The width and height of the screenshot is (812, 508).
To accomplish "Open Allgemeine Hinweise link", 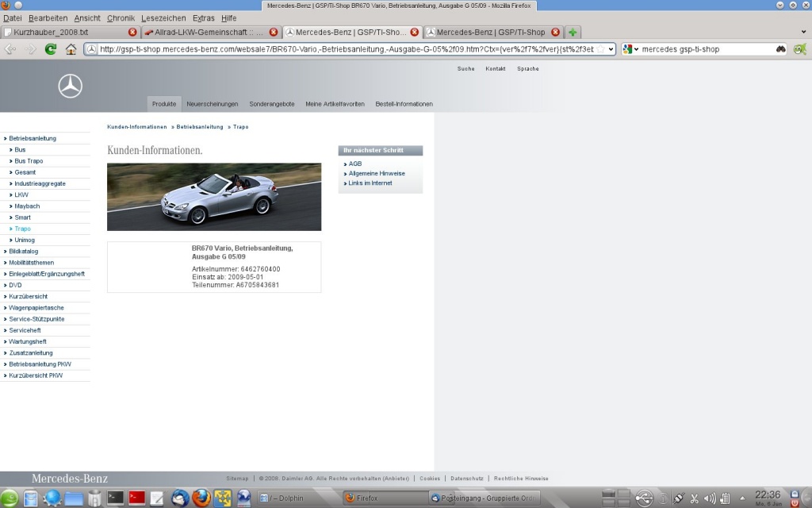I will pos(377,174).
